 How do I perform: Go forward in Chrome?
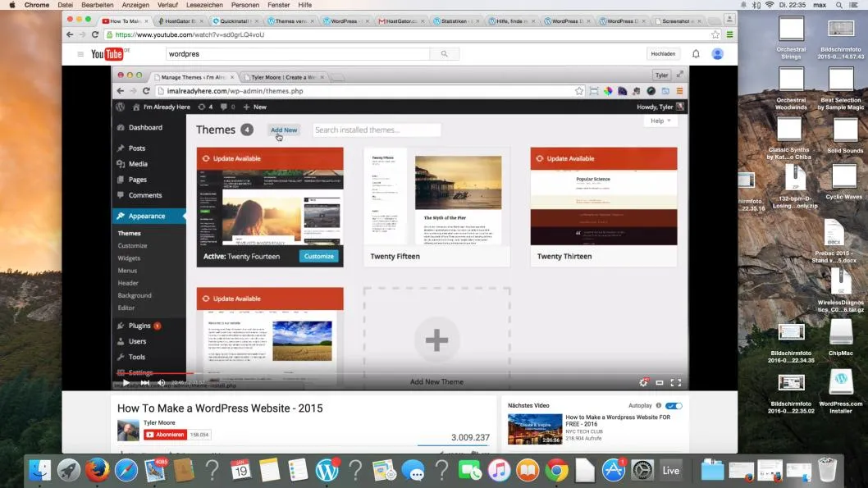pyautogui.click(x=83, y=34)
